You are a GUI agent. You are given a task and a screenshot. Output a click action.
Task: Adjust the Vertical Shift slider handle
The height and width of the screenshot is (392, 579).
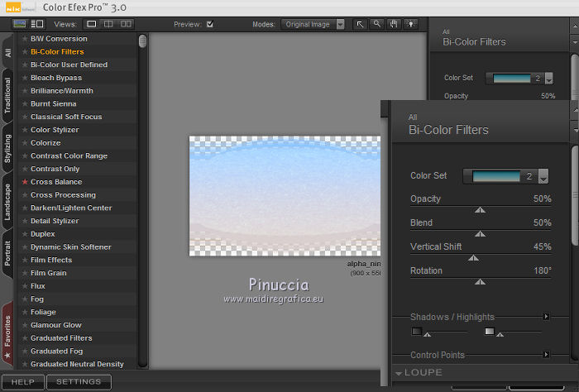[x=473, y=258]
